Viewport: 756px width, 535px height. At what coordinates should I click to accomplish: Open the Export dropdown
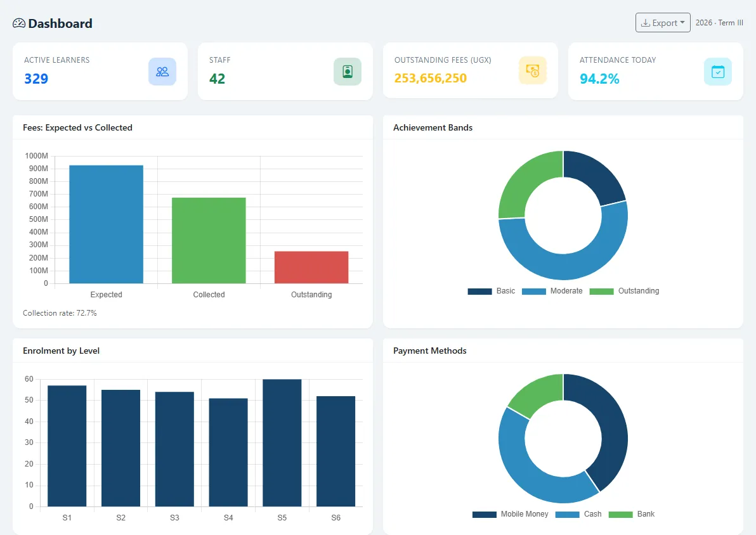click(x=663, y=23)
